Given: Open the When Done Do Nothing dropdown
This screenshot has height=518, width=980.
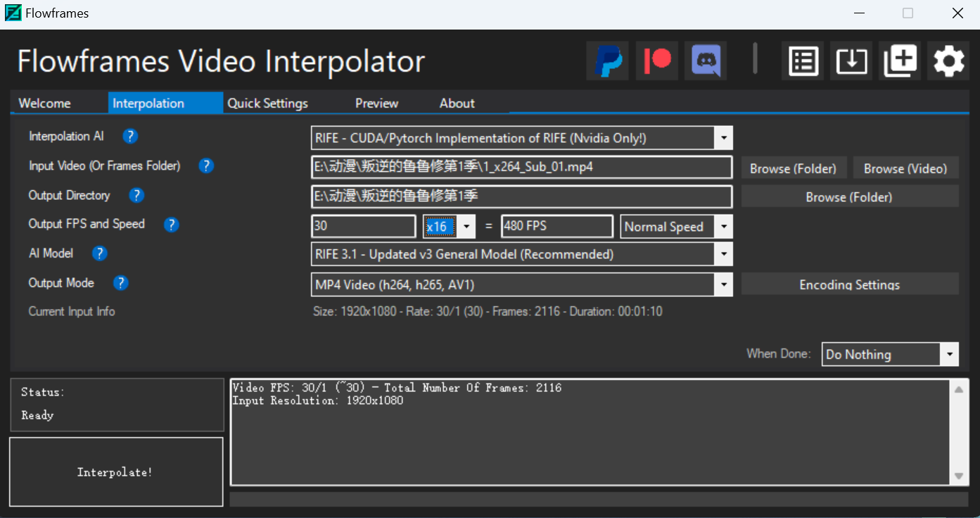Looking at the screenshot, I should click(x=950, y=354).
